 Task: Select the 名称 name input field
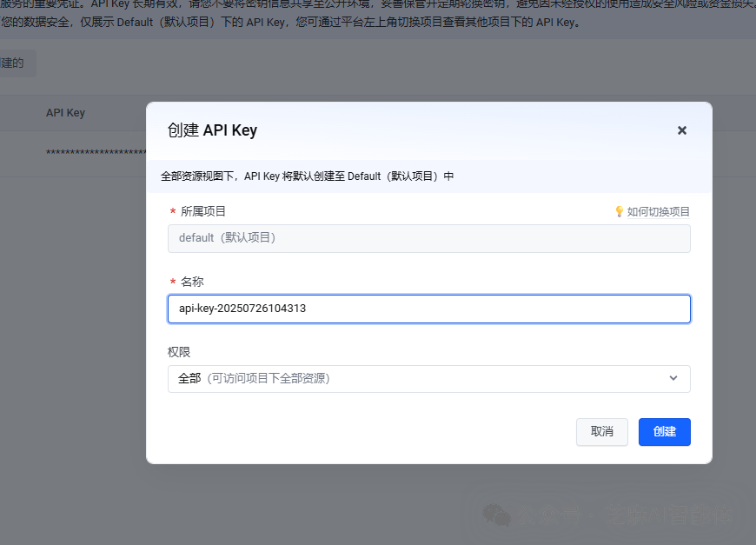pos(429,309)
